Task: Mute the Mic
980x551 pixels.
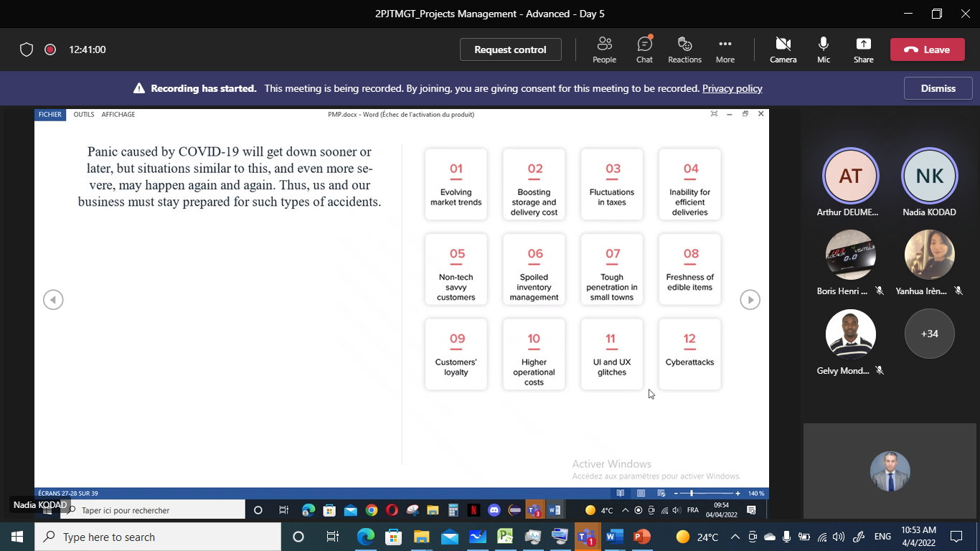Action: click(x=823, y=50)
